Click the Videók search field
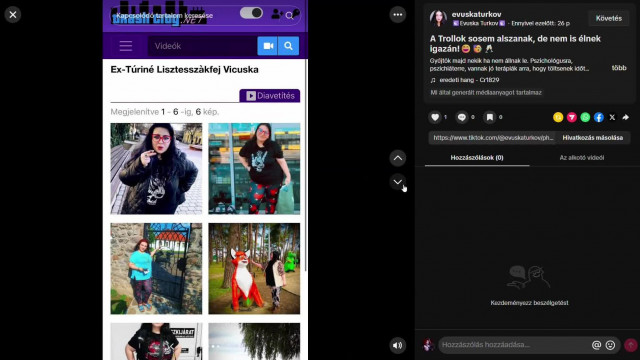The width and height of the screenshot is (640, 360). [x=202, y=46]
